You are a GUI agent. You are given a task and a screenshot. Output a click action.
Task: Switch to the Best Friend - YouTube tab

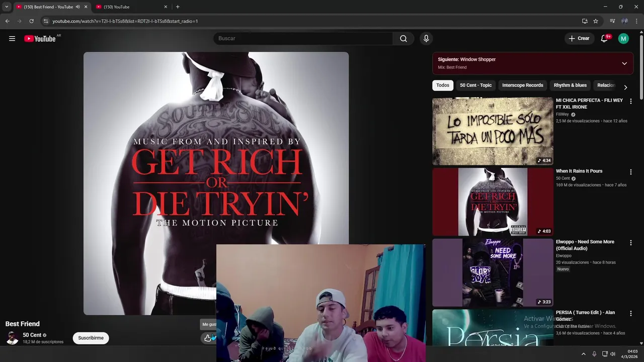48,7
